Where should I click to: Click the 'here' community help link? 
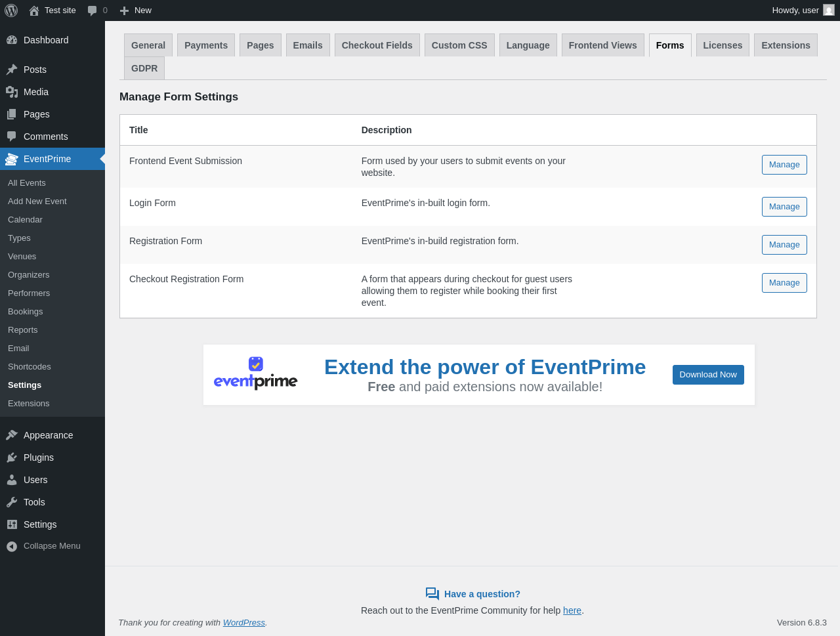coord(572,610)
